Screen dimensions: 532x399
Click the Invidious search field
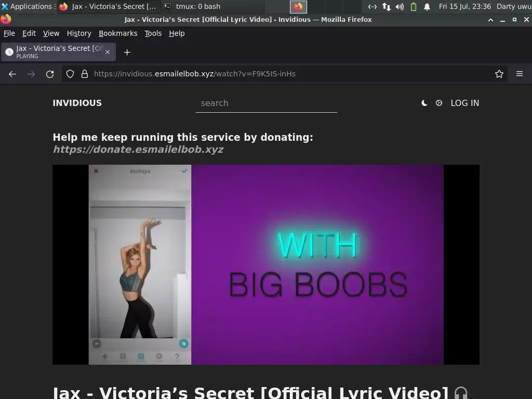pos(267,103)
